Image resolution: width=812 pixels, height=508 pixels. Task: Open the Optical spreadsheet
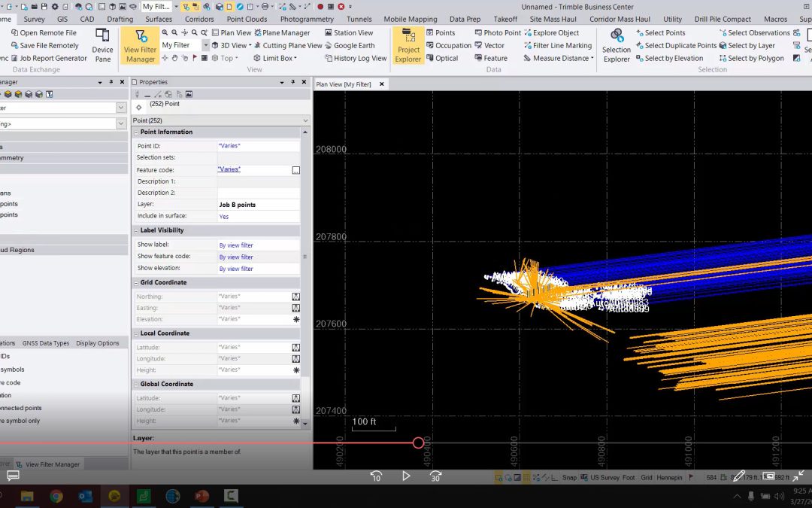pos(442,58)
